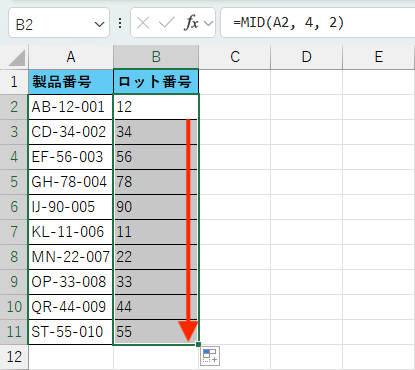Select row 5 header
Image resolution: width=415 pixels, height=370 pixels.
pos(14,182)
